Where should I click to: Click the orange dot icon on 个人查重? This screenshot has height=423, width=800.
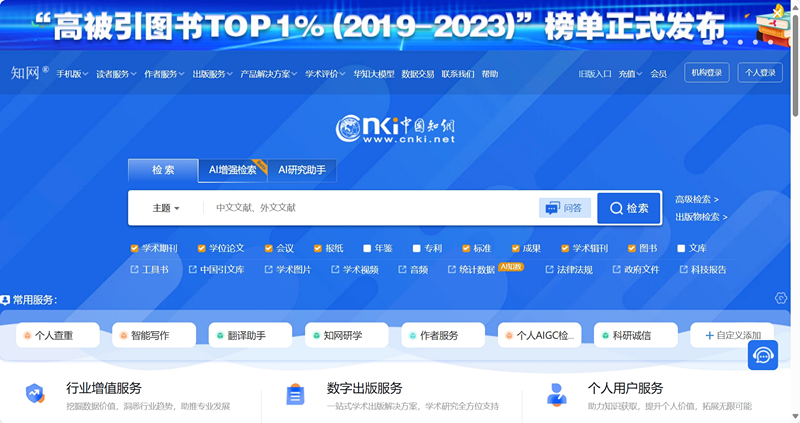click(x=28, y=335)
